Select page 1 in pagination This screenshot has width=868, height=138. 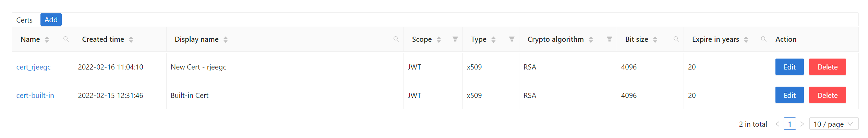coord(789,124)
